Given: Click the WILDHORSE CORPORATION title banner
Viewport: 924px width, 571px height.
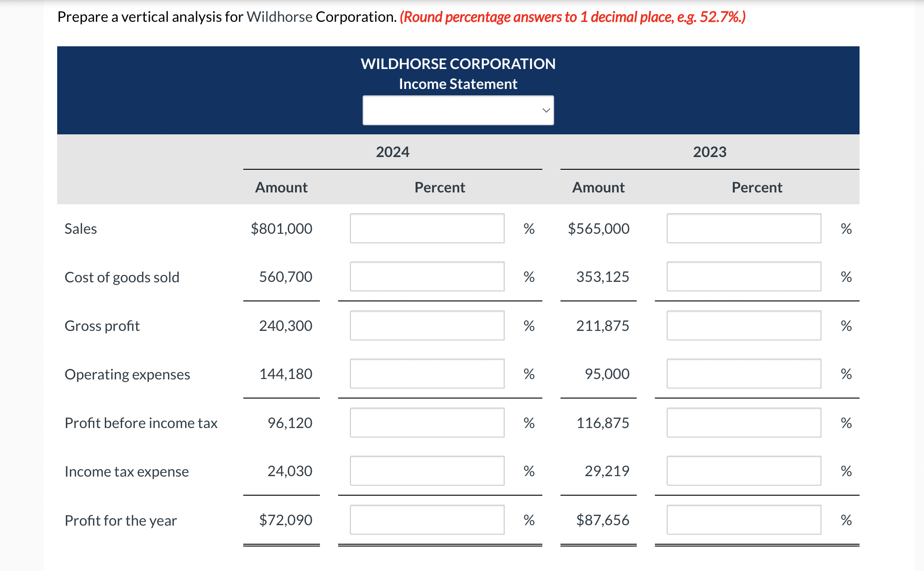Looking at the screenshot, I should click(x=458, y=64).
